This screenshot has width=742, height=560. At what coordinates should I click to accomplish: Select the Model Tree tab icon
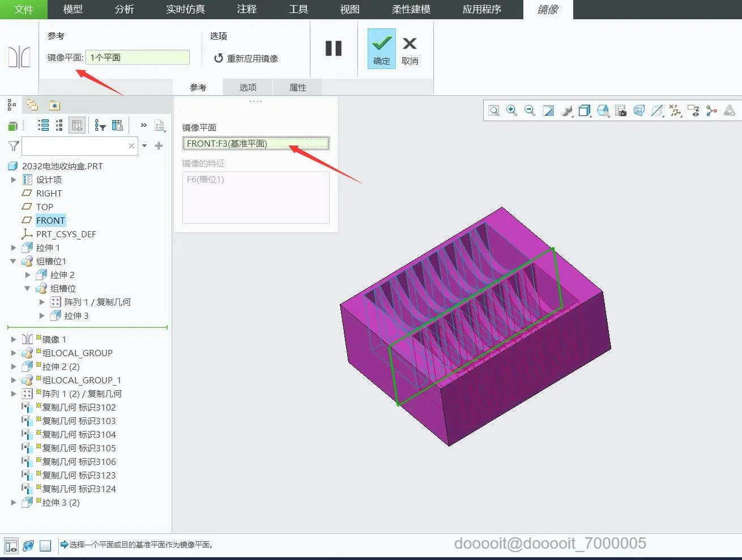pyautogui.click(x=11, y=105)
